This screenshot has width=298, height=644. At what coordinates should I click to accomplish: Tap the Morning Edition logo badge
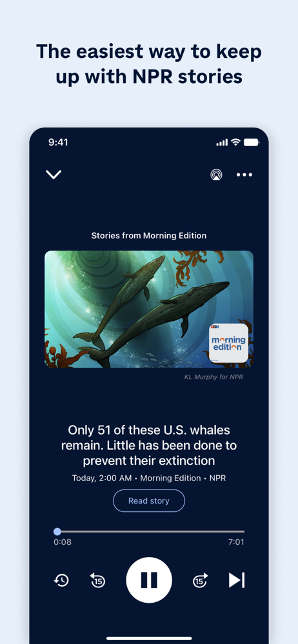coord(228,343)
